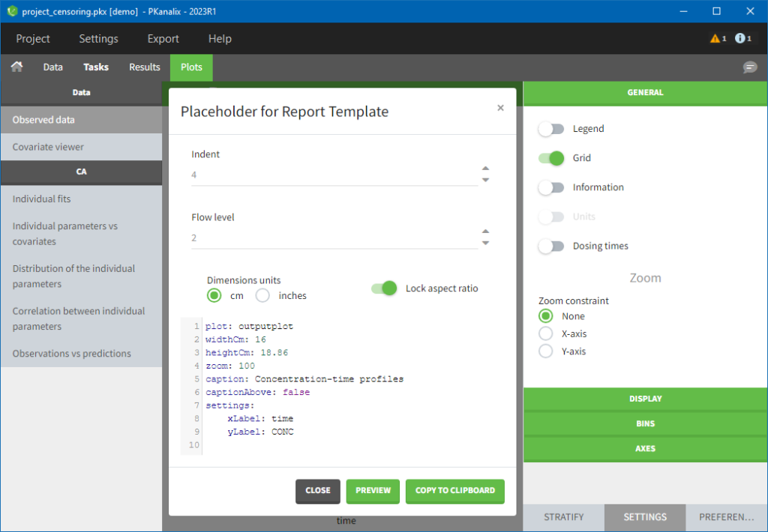Image resolution: width=768 pixels, height=532 pixels.
Task: Expand the DISPLAY settings section
Action: point(645,399)
